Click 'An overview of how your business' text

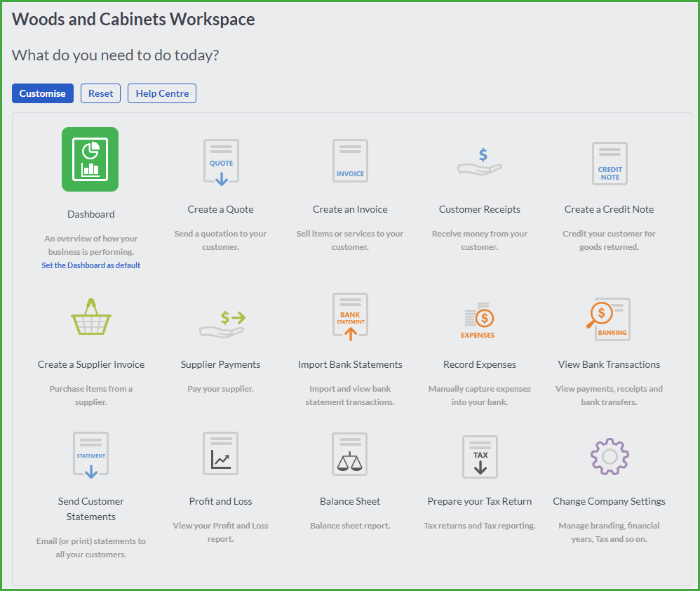click(91, 245)
